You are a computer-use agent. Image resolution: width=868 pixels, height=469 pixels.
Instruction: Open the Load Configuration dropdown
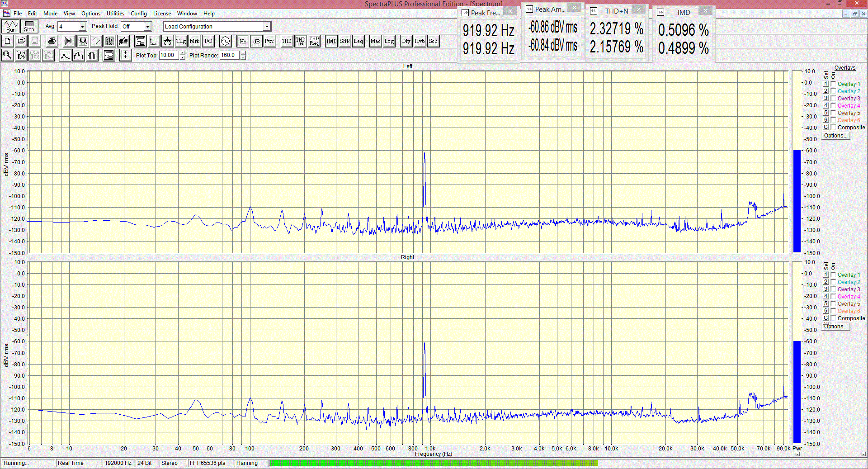click(x=267, y=27)
